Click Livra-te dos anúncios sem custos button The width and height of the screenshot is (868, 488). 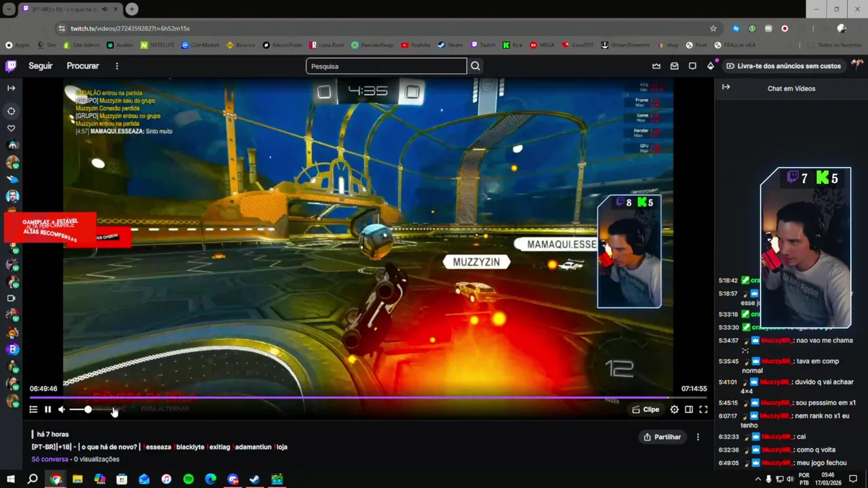(784, 66)
